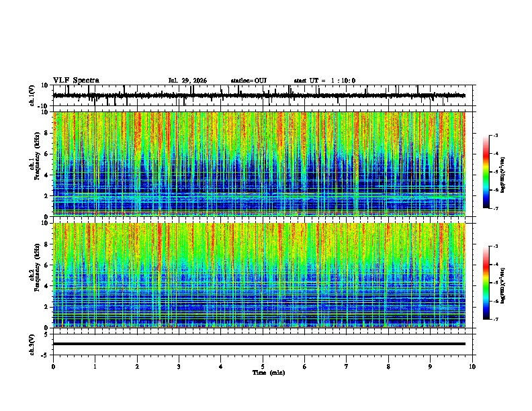Click time axis tick label '2'
This screenshot has height=411, width=532.
point(137,367)
